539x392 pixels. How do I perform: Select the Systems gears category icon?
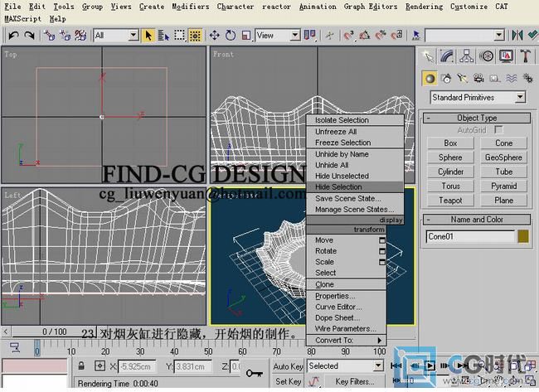click(527, 79)
